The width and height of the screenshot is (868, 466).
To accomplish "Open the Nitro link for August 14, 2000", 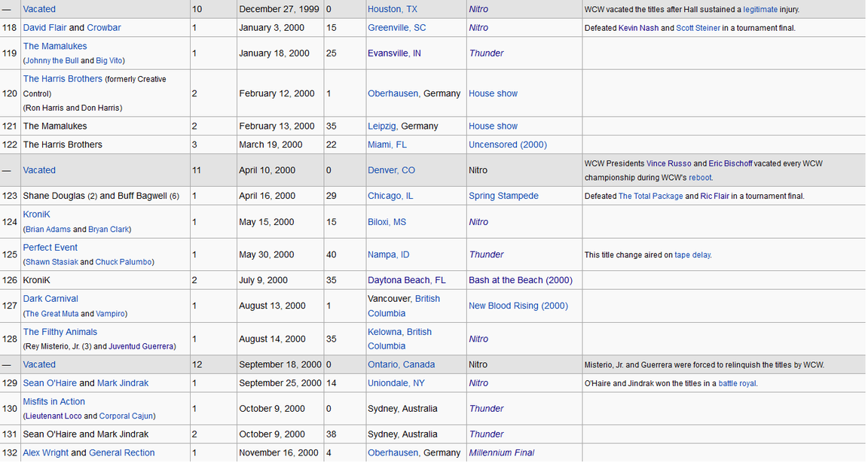I will pos(478,339).
